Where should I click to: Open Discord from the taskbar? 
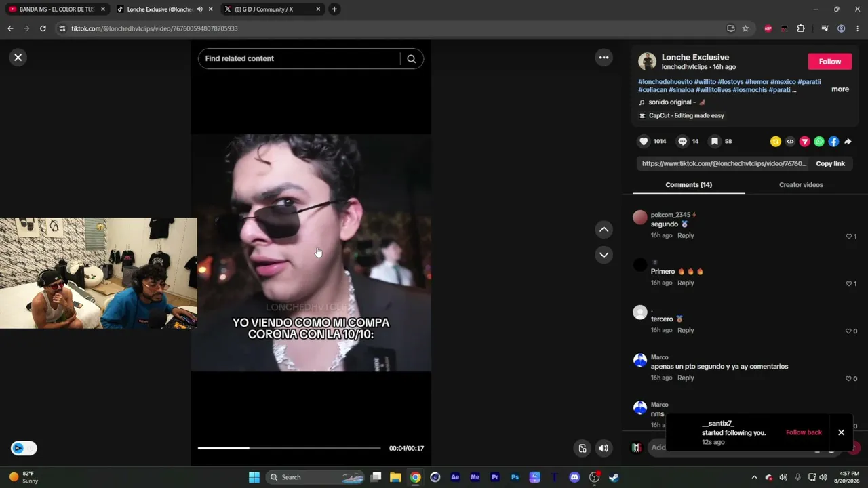pyautogui.click(x=574, y=477)
